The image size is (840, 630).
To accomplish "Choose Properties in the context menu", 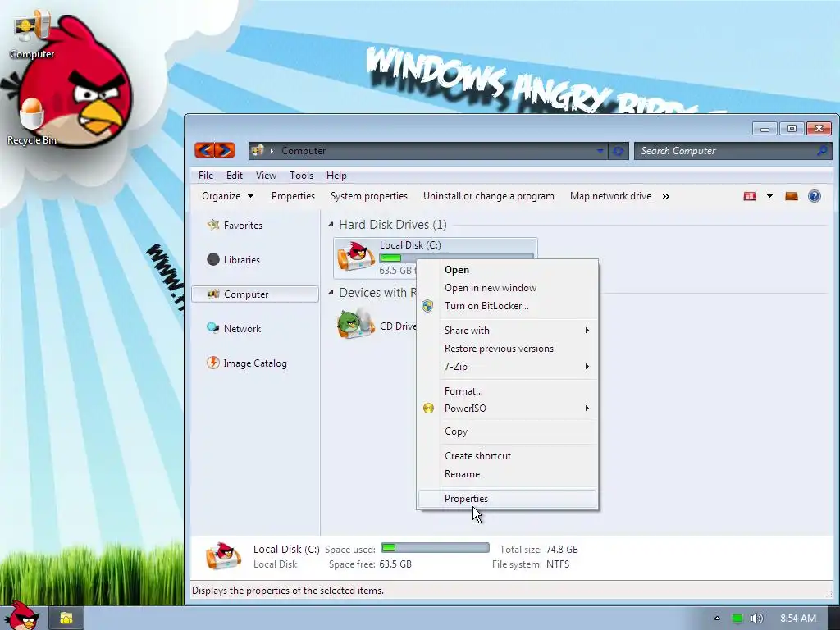I will pos(507,499).
